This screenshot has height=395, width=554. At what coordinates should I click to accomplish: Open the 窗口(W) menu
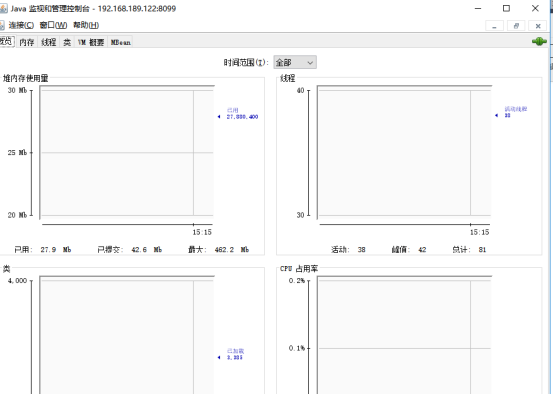pyautogui.click(x=53, y=25)
